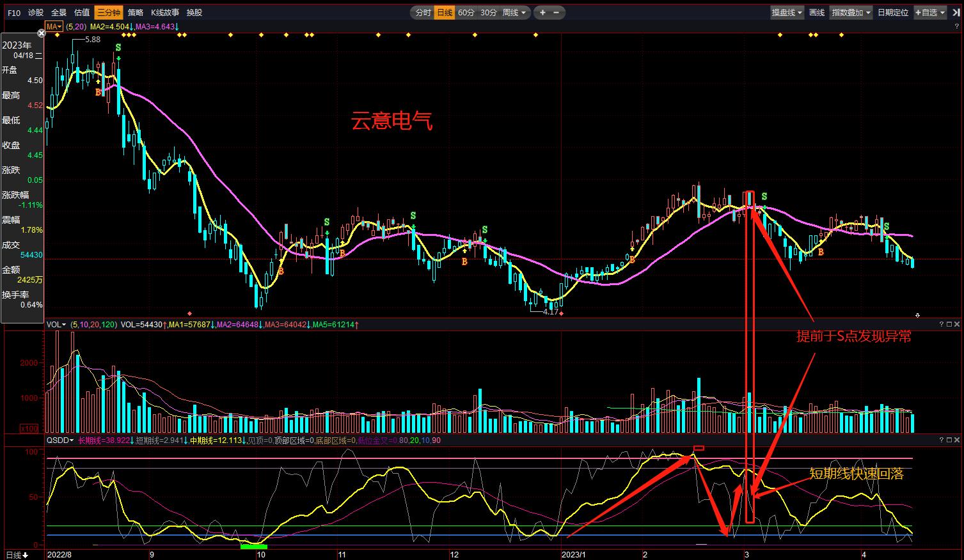
Task: Open the 换股 tab
Action: 194,12
